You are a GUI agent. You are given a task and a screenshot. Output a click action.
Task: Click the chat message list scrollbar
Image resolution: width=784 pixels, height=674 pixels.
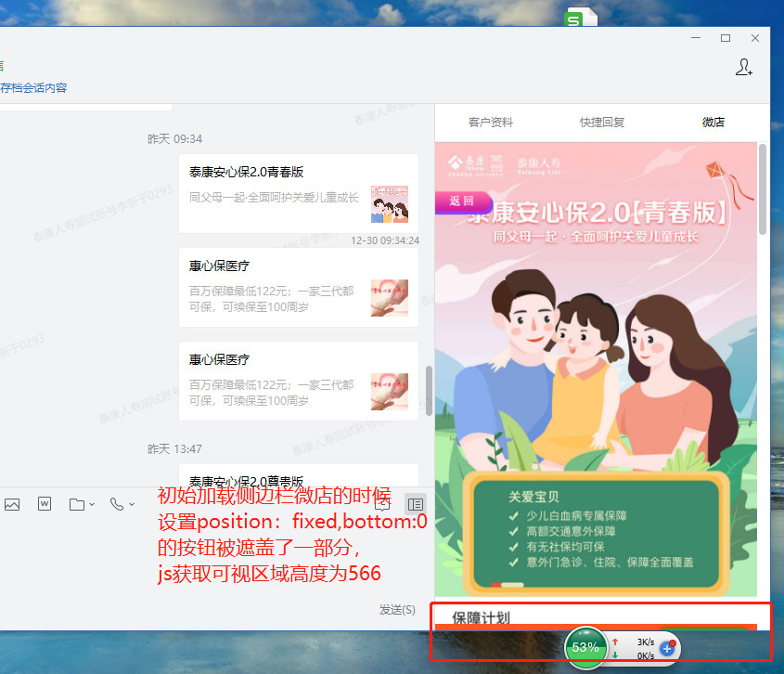click(429, 391)
